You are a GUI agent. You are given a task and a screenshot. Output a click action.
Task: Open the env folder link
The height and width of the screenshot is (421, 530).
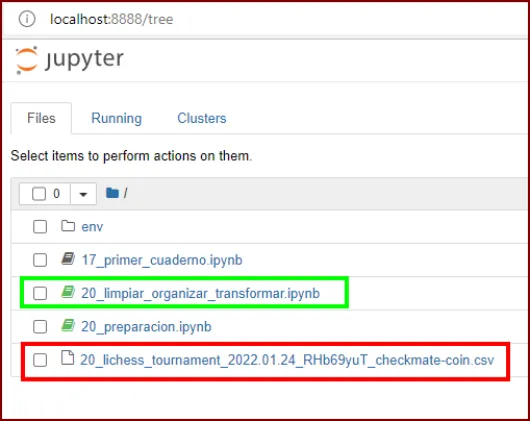92,227
